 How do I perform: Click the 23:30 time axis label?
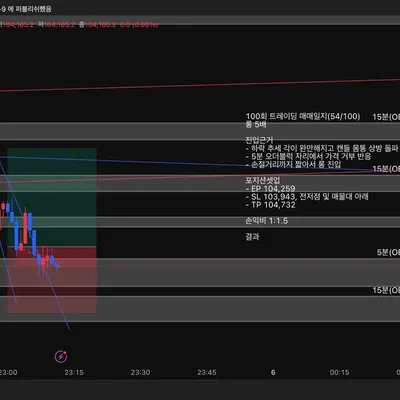(140, 372)
